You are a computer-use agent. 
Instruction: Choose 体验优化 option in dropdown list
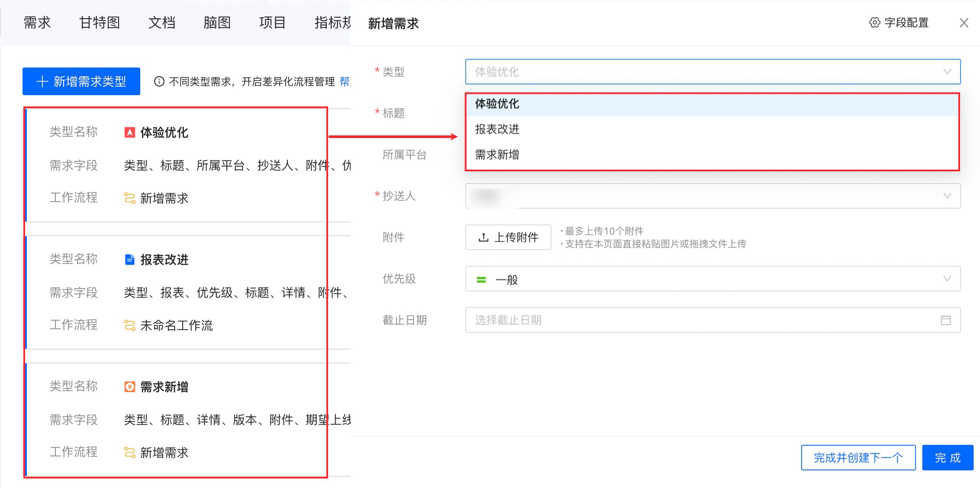pos(497,104)
